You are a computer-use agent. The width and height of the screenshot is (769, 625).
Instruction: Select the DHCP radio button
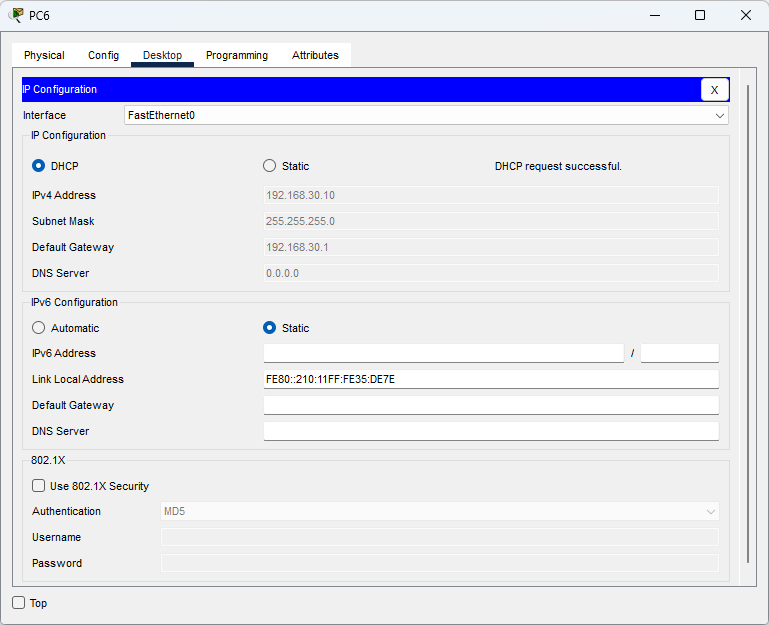[39, 166]
